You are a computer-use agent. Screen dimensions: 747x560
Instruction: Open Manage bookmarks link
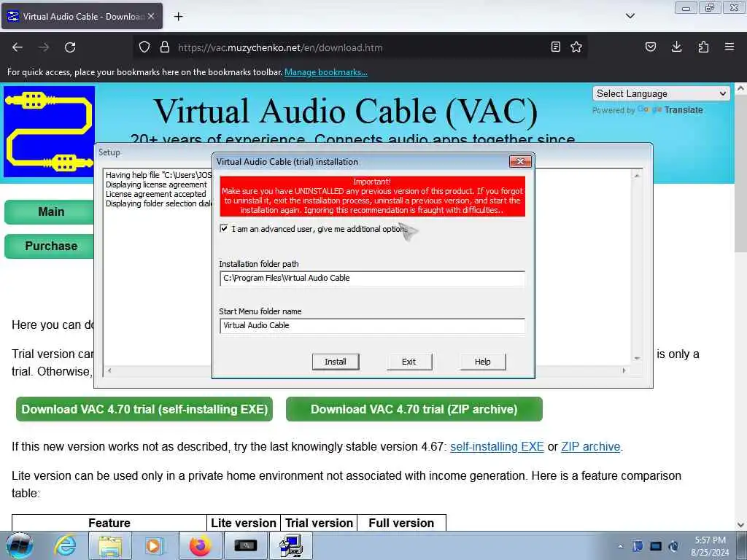point(326,72)
